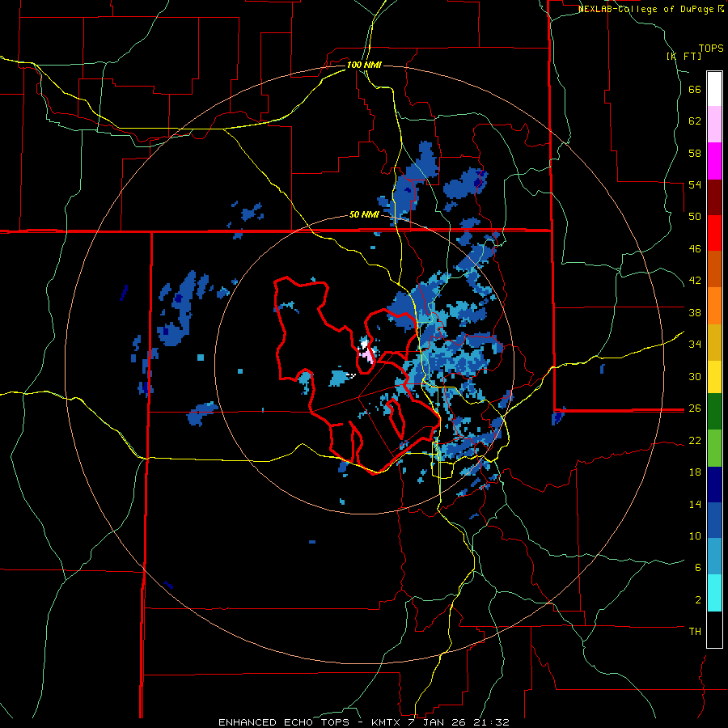Click the legend value 62

click(x=695, y=121)
